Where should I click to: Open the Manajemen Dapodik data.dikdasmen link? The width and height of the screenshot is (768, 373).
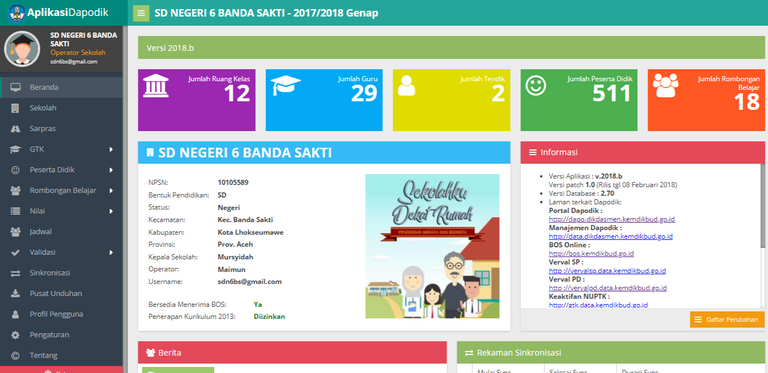pos(611,236)
